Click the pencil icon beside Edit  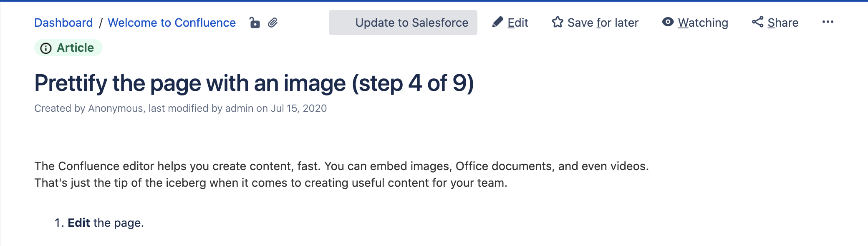(497, 22)
